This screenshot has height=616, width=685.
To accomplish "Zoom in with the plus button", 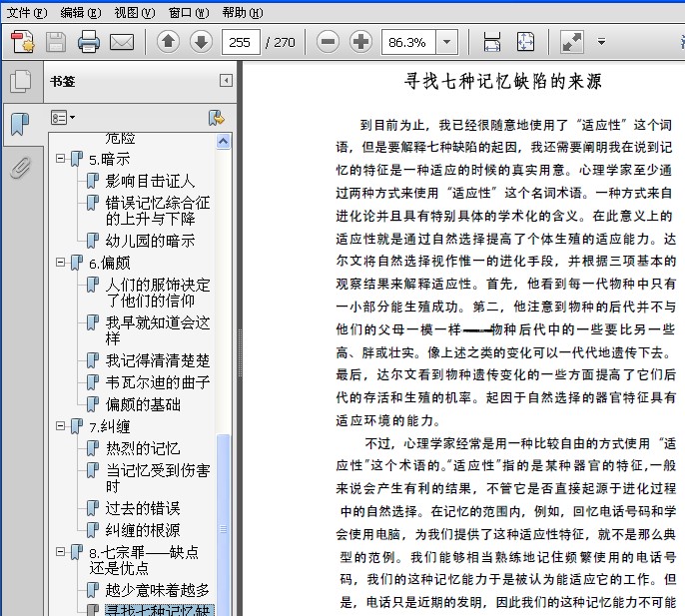I will pos(360,42).
